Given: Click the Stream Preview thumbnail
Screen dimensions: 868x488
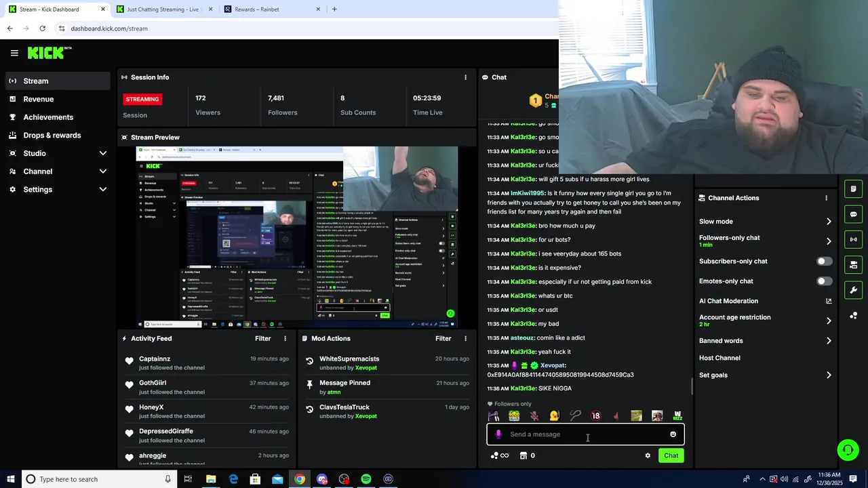Looking at the screenshot, I should 297,237.
